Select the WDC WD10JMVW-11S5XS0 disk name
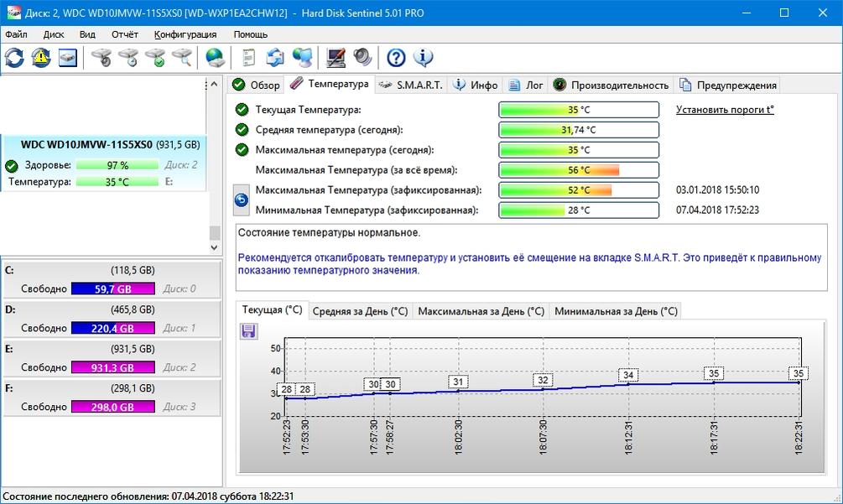 86,144
